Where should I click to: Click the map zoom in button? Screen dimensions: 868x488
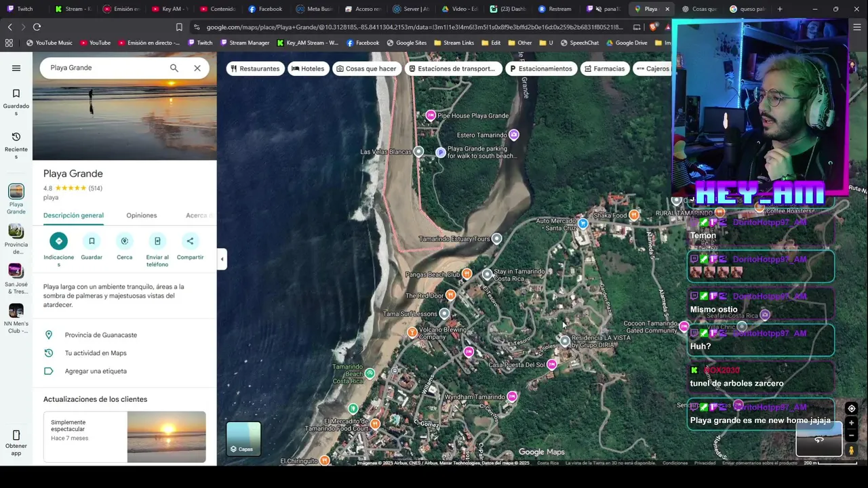pos(852,423)
